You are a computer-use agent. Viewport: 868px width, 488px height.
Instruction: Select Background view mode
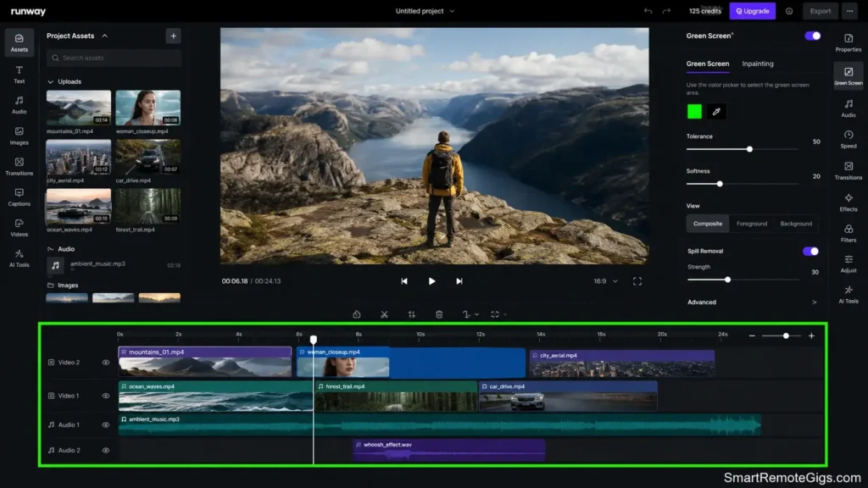point(796,224)
